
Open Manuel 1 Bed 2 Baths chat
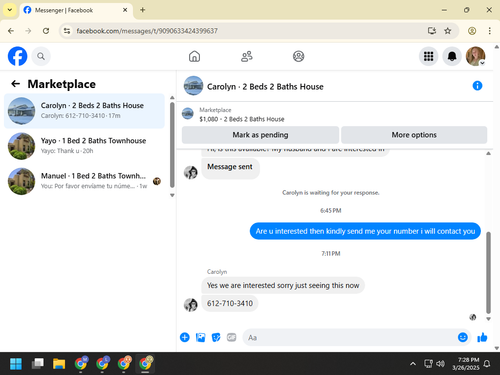click(84, 181)
